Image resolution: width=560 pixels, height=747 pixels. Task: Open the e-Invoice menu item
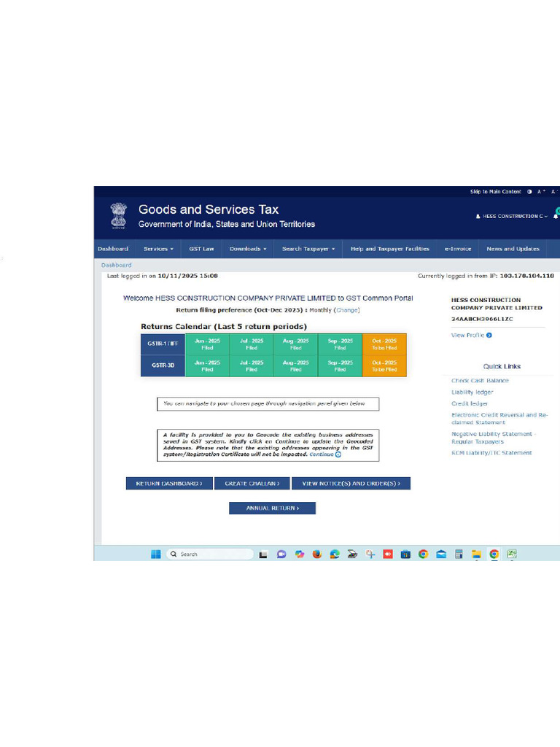458,249
